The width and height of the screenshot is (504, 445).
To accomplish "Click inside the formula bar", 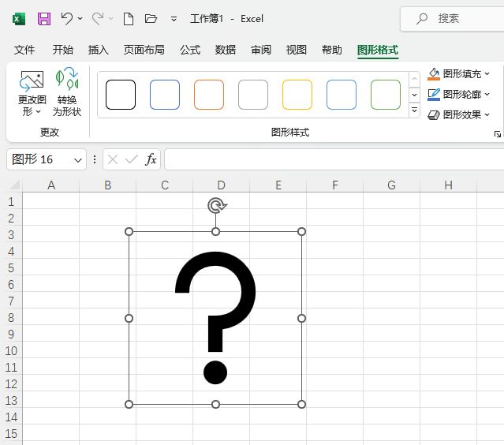I will point(334,159).
